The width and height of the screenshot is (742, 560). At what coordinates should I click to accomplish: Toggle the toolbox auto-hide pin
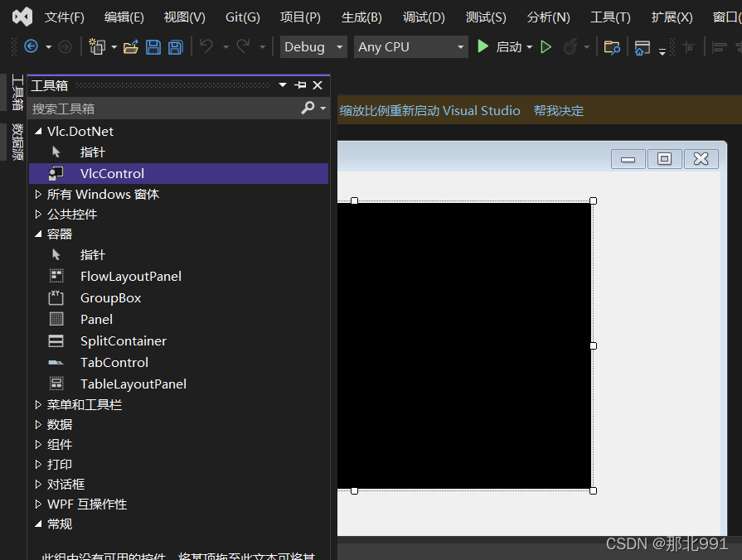coord(299,84)
